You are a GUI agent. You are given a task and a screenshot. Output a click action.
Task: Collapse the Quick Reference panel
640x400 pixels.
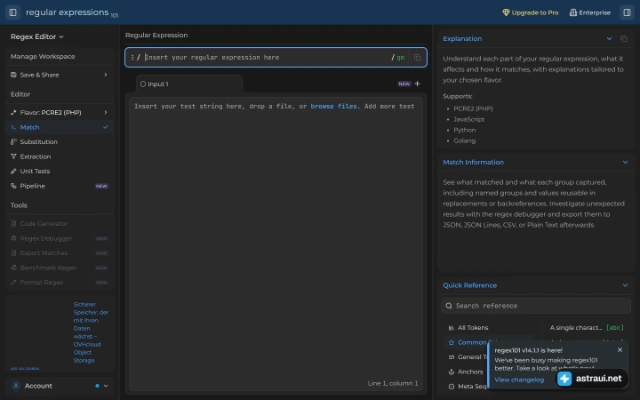click(x=625, y=285)
